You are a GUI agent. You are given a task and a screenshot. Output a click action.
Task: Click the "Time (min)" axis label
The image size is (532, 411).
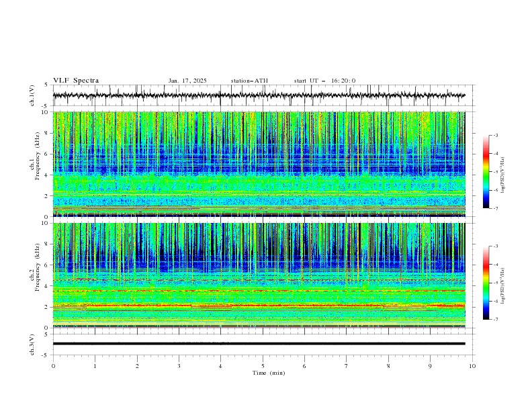pos(269,373)
